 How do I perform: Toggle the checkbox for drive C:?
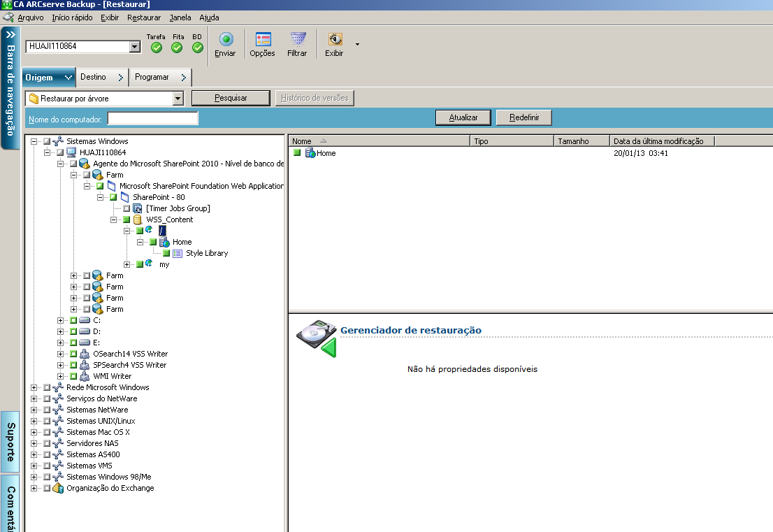click(73, 320)
